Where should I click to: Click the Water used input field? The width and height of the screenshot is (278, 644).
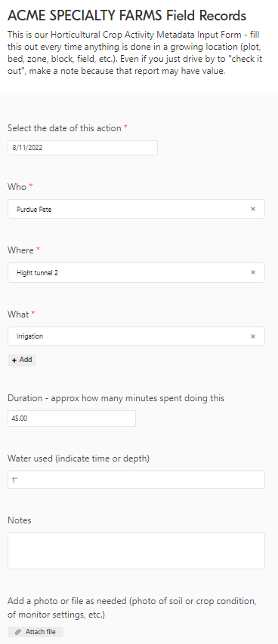[x=136, y=480]
